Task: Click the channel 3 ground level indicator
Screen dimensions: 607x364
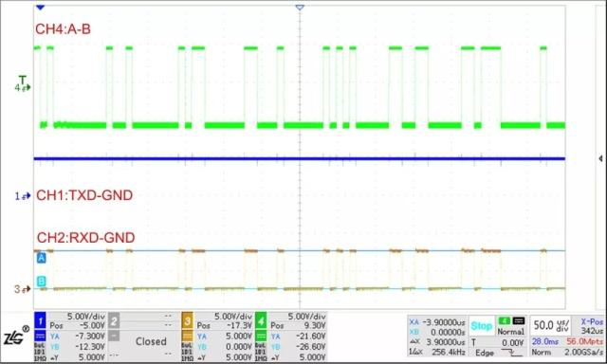Action: pos(23,289)
